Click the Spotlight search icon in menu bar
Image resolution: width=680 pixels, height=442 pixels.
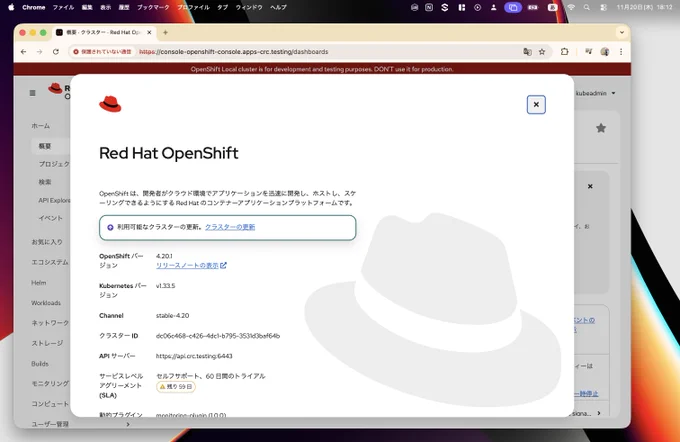(586, 7)
